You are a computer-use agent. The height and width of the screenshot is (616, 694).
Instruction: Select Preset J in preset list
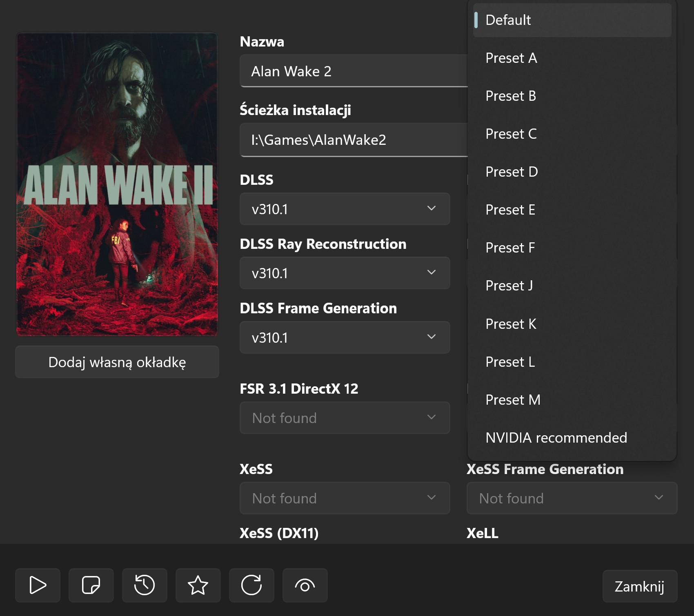(x=509, y=286)
